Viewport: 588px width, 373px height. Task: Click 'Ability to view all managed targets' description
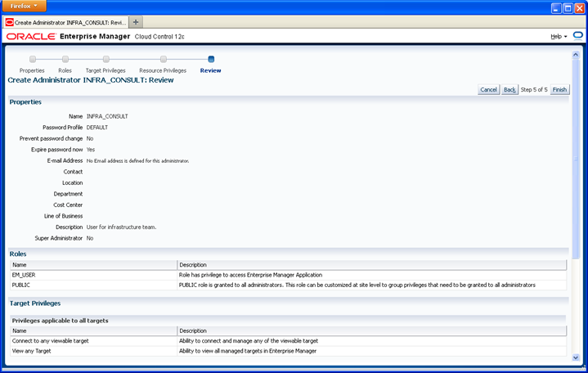click(248, 351)
